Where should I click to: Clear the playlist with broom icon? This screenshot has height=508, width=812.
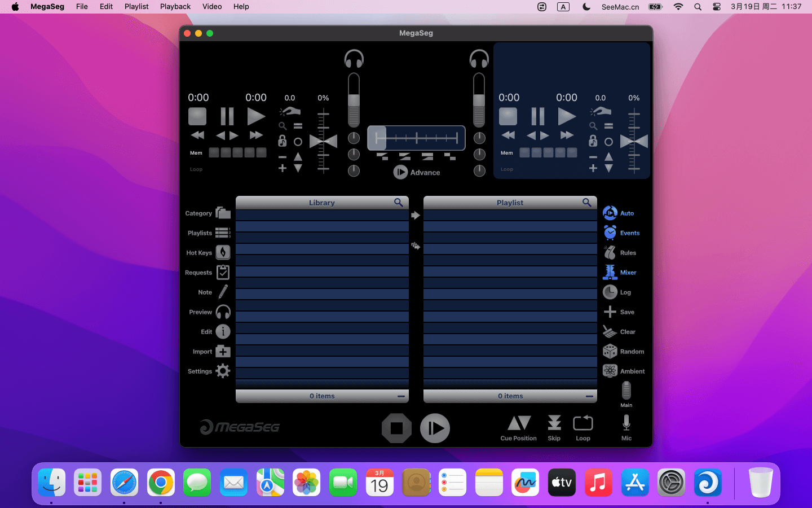tap(610, 331)
